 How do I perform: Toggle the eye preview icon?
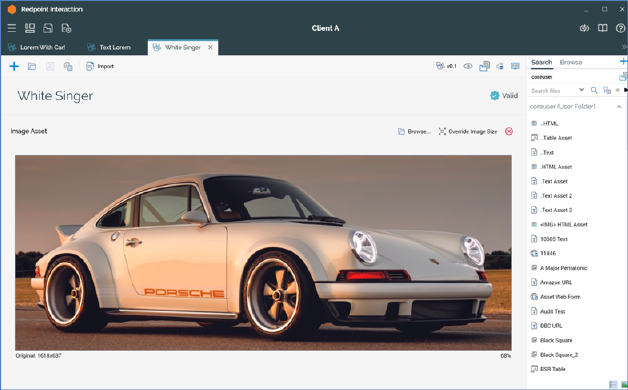click(x=468, y=66)
